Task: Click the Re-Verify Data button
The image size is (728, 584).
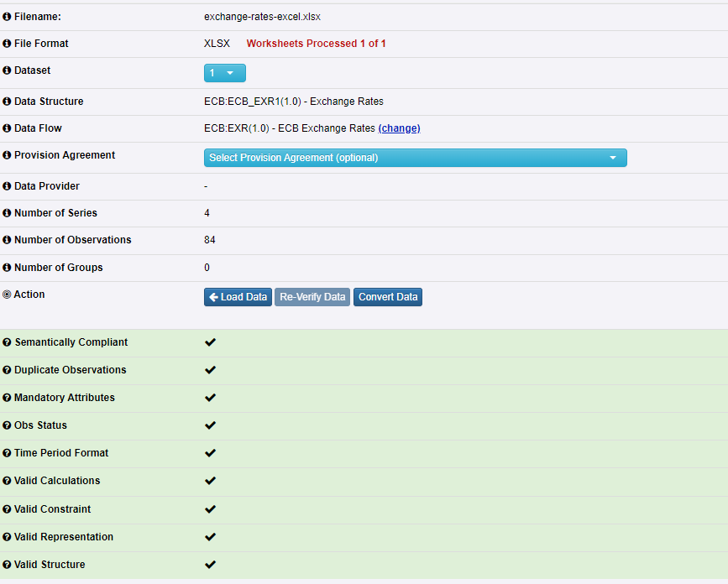Action: point(312,297)
